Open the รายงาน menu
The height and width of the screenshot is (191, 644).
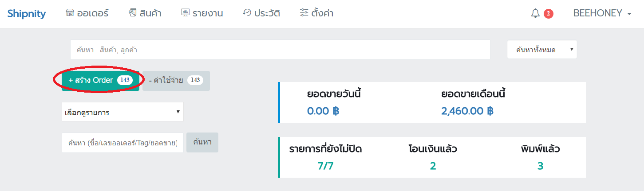click(x=202, y=13)
